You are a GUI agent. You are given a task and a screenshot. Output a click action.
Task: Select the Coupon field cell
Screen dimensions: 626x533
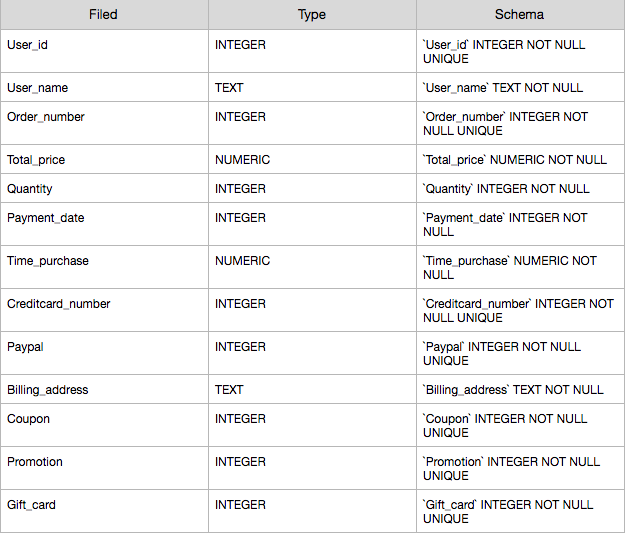tap(104, 425)
